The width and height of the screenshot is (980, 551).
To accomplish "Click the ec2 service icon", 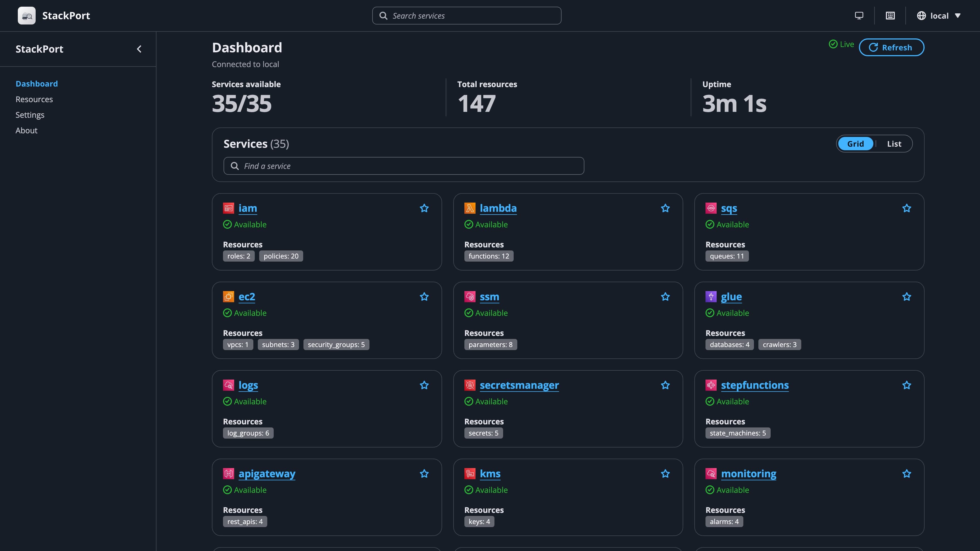I will coord(229,297).
